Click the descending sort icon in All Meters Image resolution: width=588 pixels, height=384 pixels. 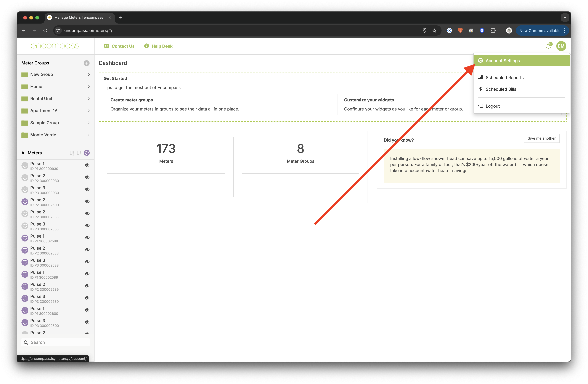pos(79,153)
